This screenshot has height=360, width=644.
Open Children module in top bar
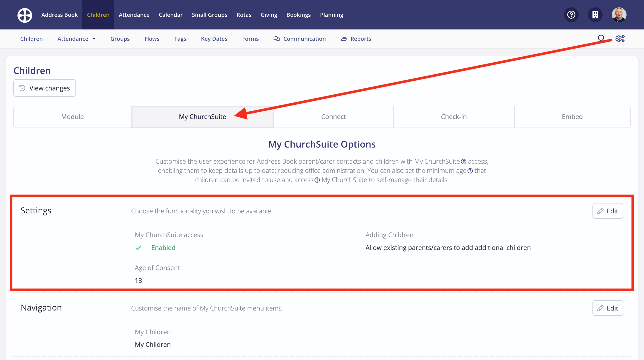pos(98,15)
